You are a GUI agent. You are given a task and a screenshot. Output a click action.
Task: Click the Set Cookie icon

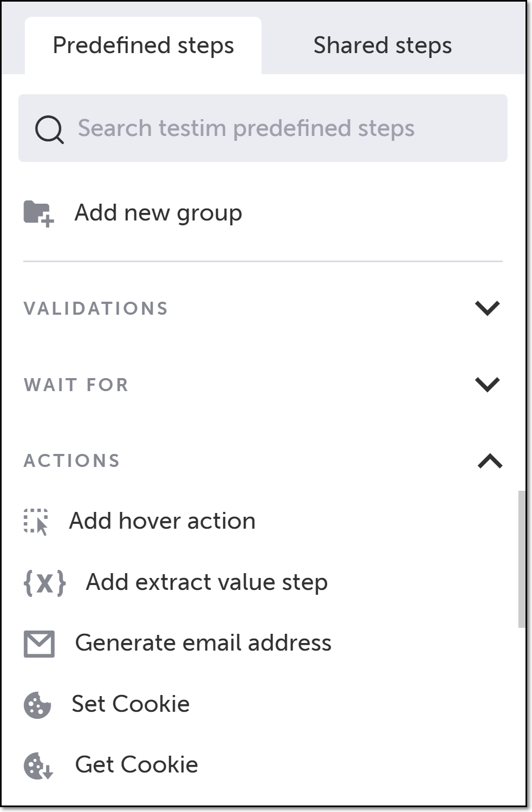pos(37,705)
